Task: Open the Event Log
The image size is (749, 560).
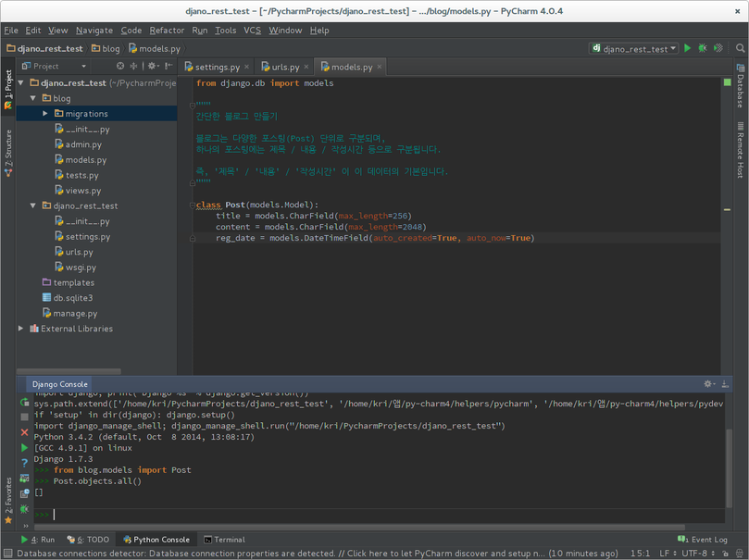Action: [703, 540]
